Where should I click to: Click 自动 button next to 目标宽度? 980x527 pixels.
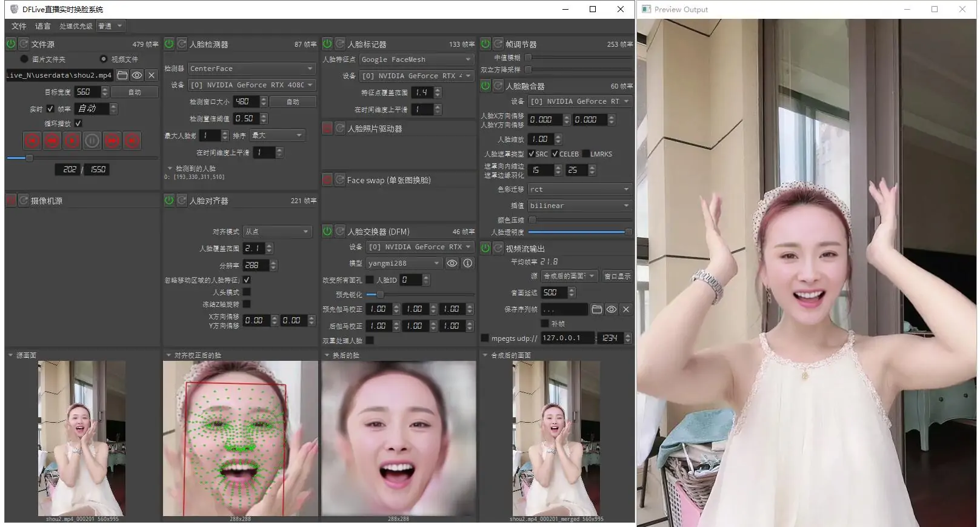tap(135, 92)
